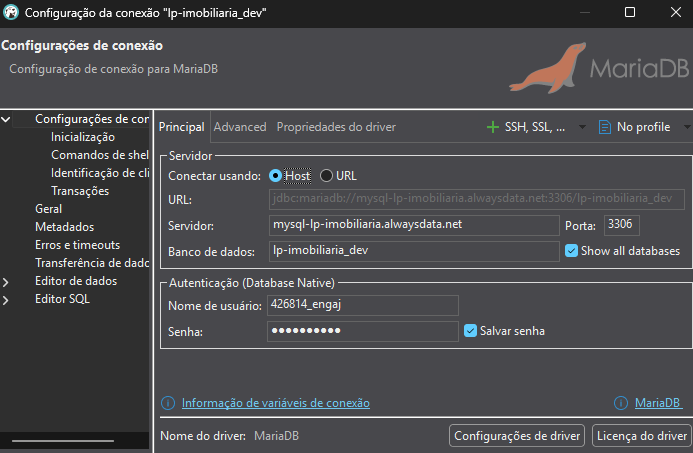Open the Propriedades do driver tab
Image resolution: width=693 pixels, height=453 pixels.
pos(336,127)
